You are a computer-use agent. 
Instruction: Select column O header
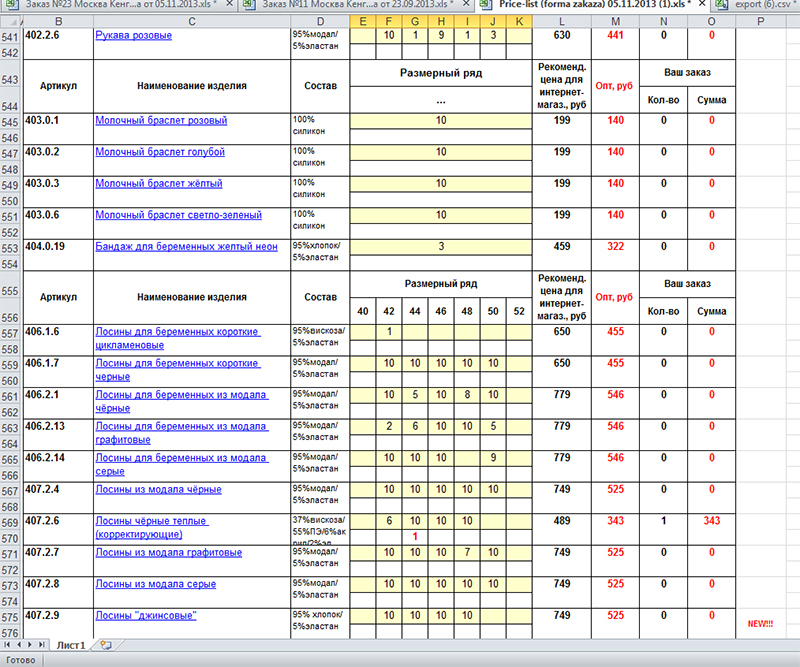[x=711, y=21]
